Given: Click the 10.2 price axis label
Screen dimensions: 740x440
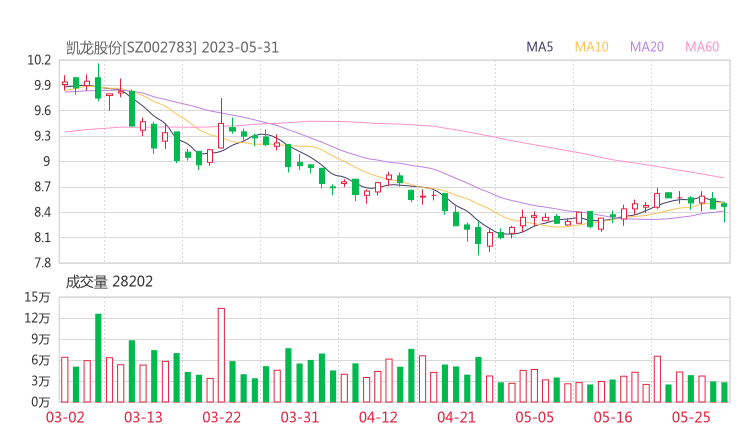Looking at the screenshot, I should 39,60.
